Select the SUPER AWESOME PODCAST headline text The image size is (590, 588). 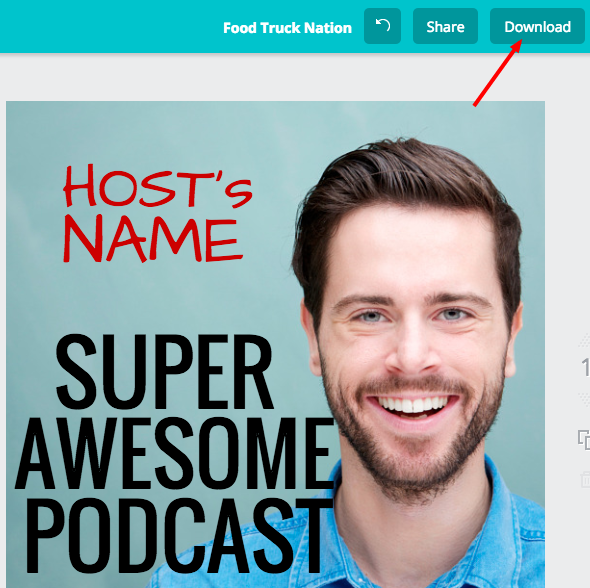coord(175,453)
